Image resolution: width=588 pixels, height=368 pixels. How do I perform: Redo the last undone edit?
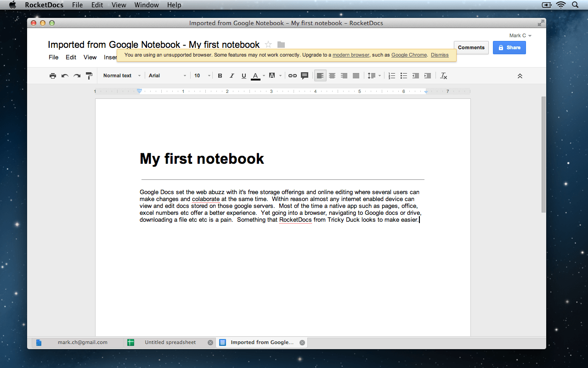point(77,76)
